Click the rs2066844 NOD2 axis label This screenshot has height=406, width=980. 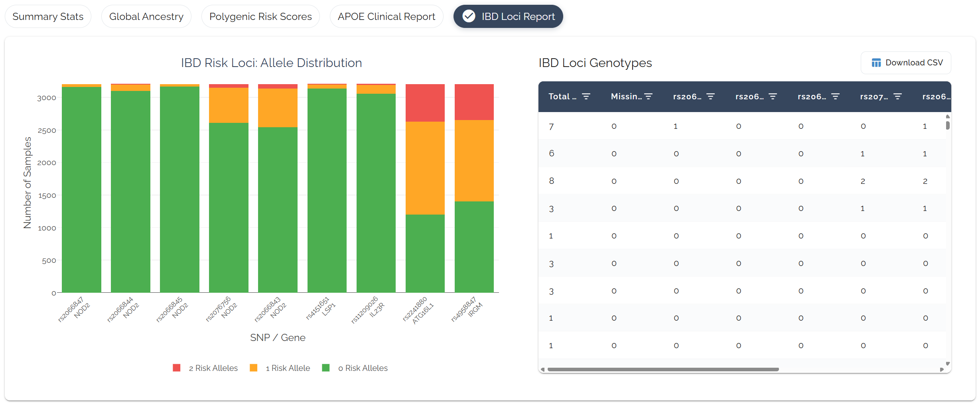click(x=124, y=309)
